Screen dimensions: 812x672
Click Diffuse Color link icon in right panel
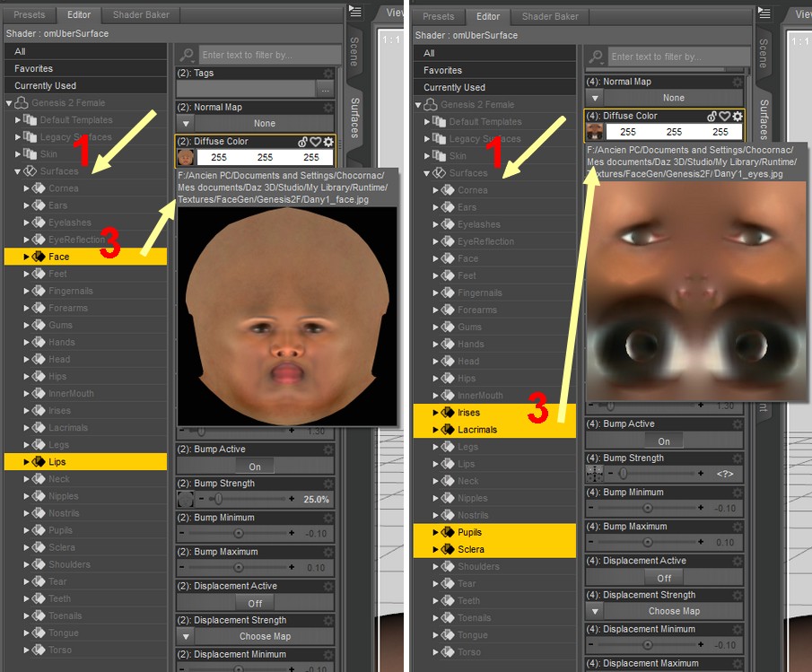[x=712, y=116]
